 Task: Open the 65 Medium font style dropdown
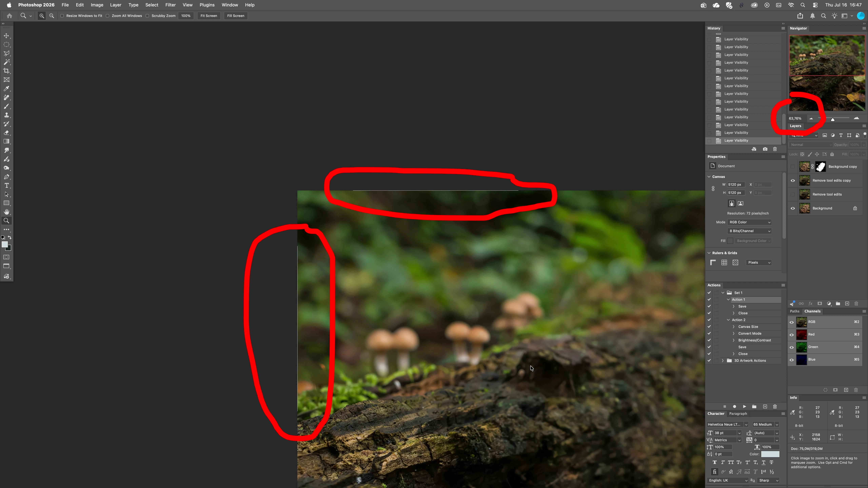[x=766, y=425]
